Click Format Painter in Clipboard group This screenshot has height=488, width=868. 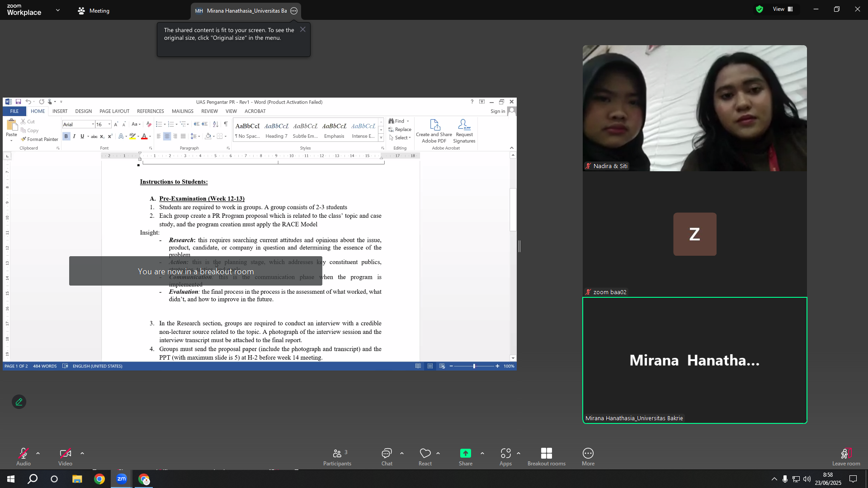pyautogui.click(x=39, y=139)
